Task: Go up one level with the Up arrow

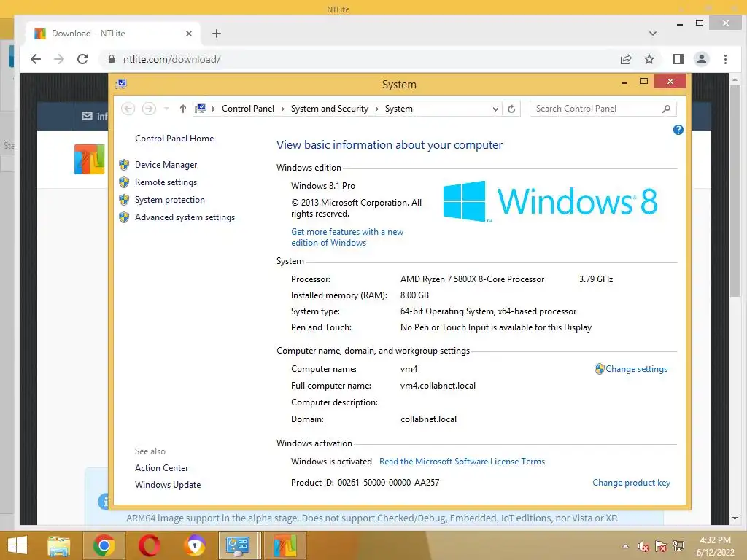Action: click(183, 109)
